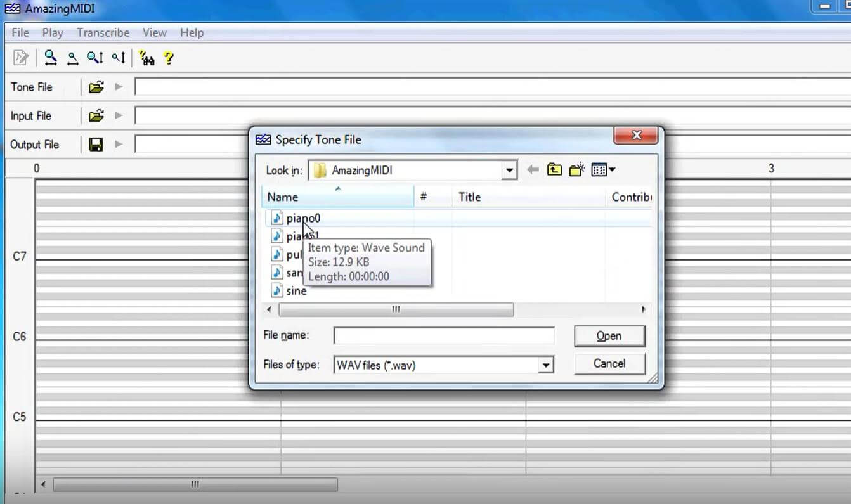
Task: Click the # column header
Action: (433, 197)
